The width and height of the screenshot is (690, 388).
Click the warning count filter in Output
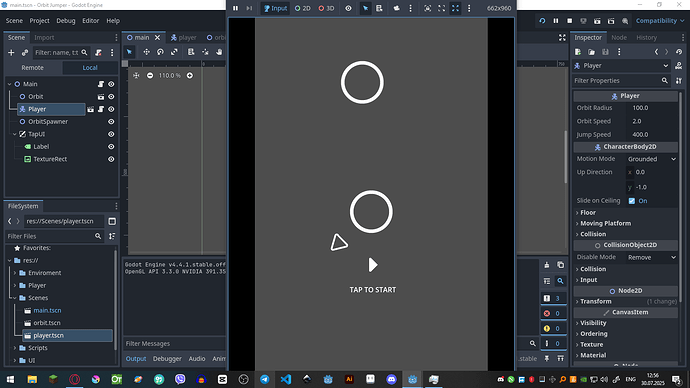[x=552, y=328]
